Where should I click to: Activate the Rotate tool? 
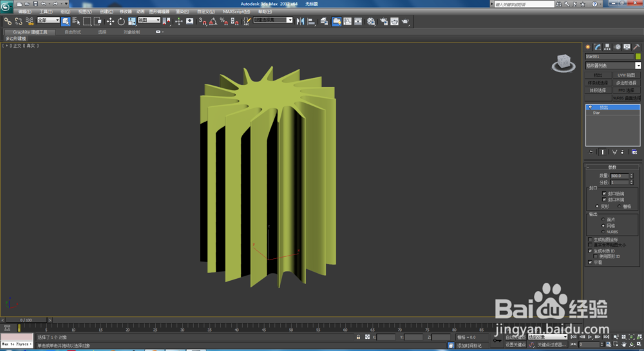(120, 21)
